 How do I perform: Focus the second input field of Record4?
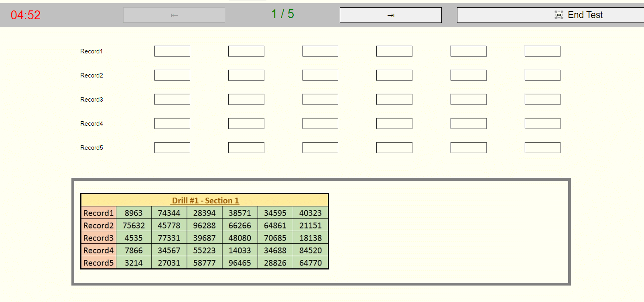(x=246, y=123)
